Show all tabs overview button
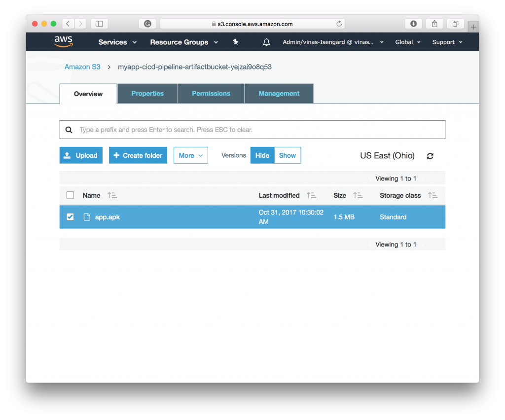This screenshot has height=420, width=505. tap(455, 24)
